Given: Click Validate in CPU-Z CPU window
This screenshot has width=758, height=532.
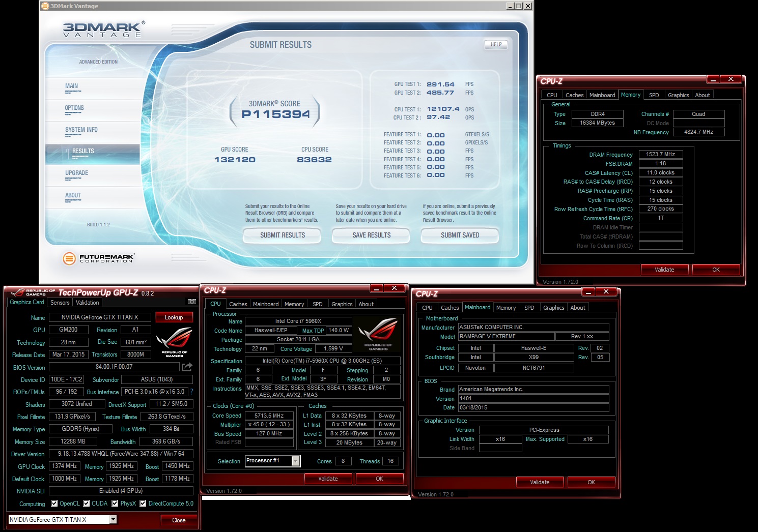Looking at the screenshot, I should pos(328,479).
